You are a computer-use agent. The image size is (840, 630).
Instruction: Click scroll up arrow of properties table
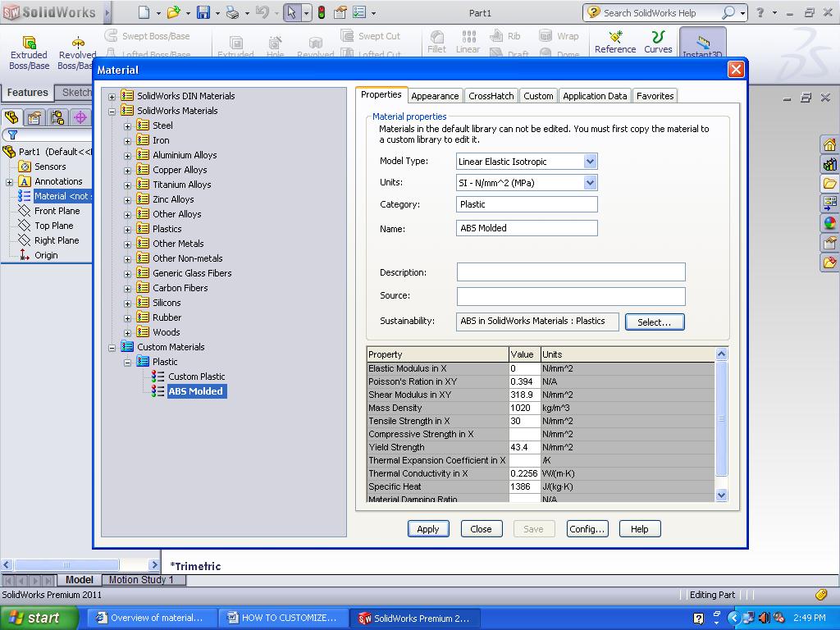tap(721, 354)
